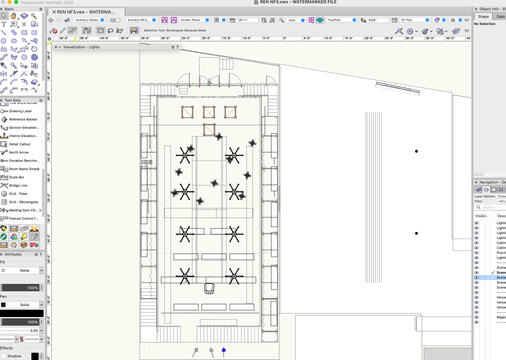Select the Mirror tool

(x=4, y=74)
